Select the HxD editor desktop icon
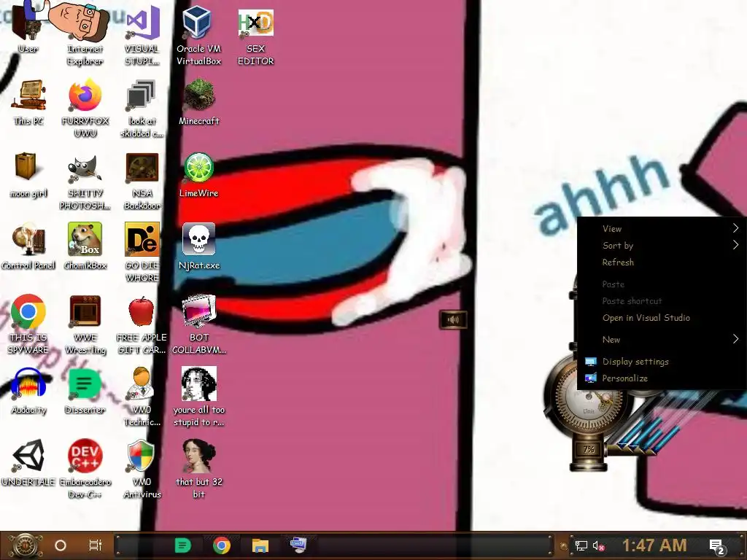Viewport: 747px width, 560px height. point(256,36)
